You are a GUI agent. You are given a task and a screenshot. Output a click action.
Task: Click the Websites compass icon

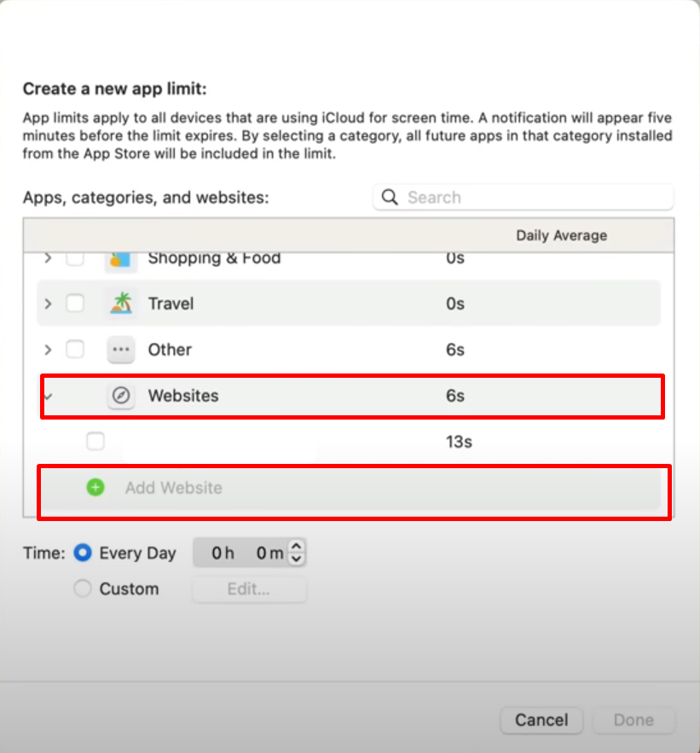tap(121, 396)
